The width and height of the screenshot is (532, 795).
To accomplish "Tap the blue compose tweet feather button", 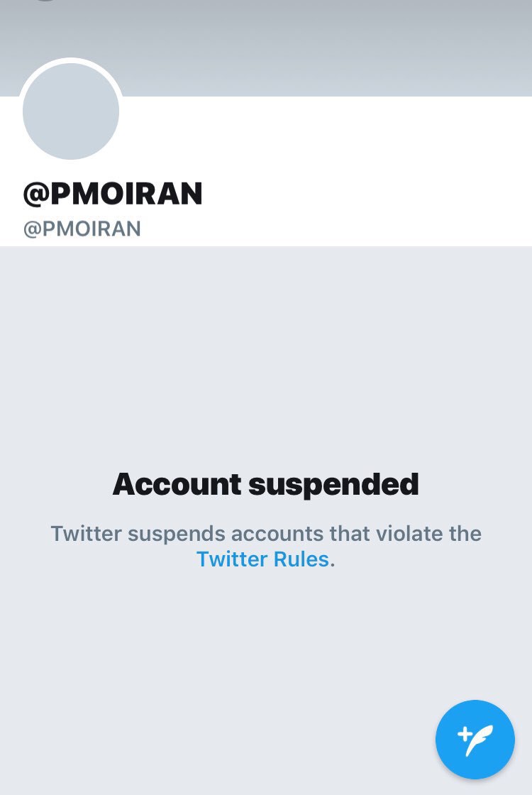I will pyautogui.click(x=475, y=740).
